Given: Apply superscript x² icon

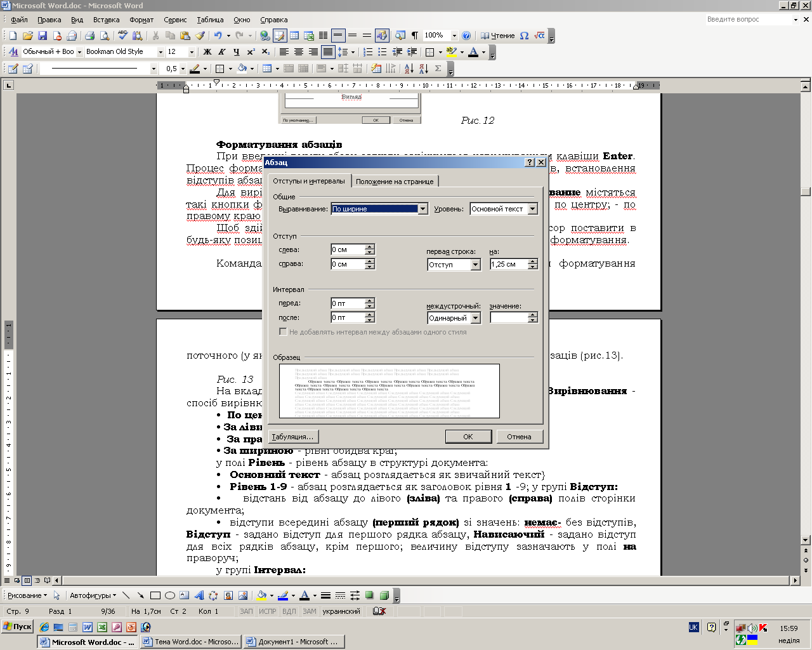Looking at the screenshot, I should click(x=251, y=52).
